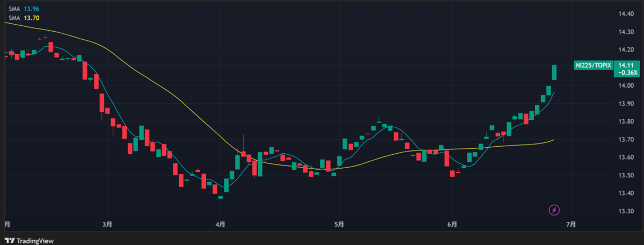This screenshot has width=644, height=245.
Task: Click the 13.70 price axis label
Action: pyautogui.click(x=626, y=140)
